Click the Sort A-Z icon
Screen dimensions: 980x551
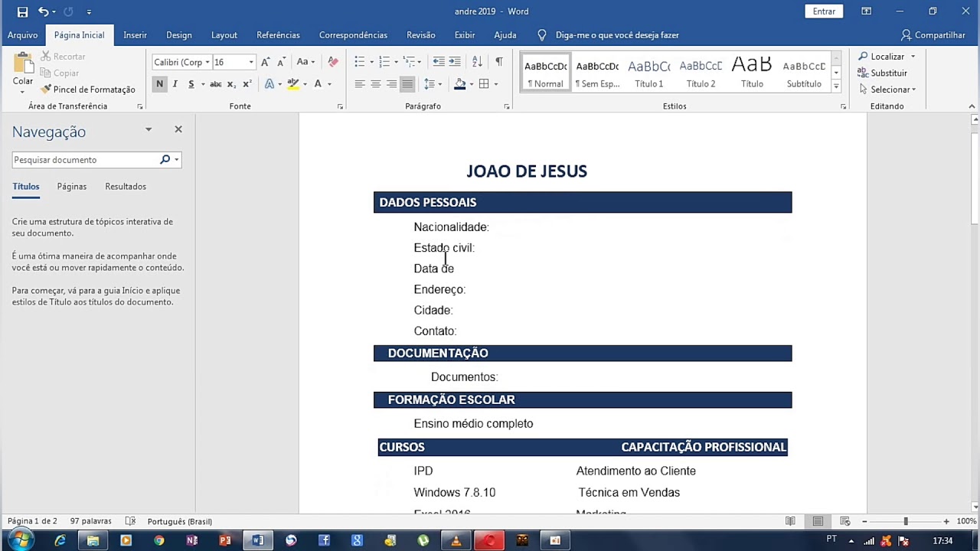pos(477,62)
